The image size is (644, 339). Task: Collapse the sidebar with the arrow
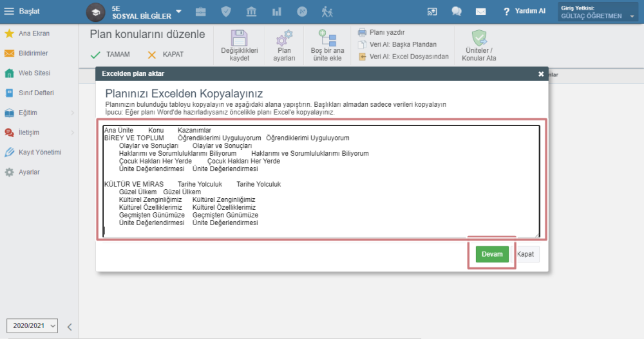tap(70, 327)
